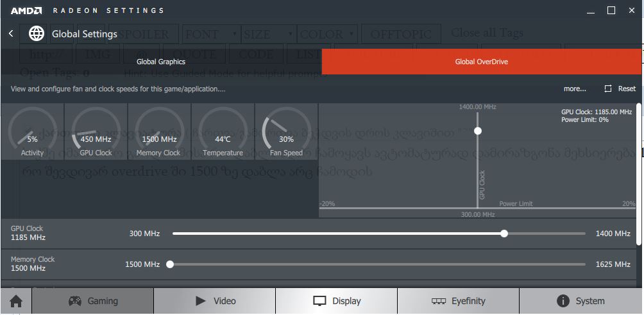Click the Memory Clock 1500 MHz gauge

[x=159, y=132]
